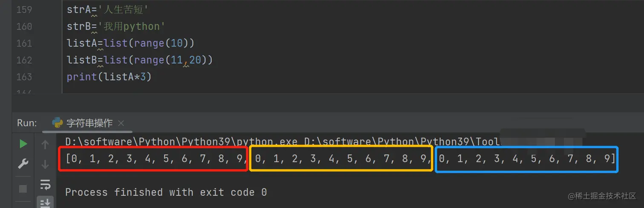Close the 字符串操作 run tab
Image resolution: width=644 pixels, height=208 pixels.
[121, 123]
